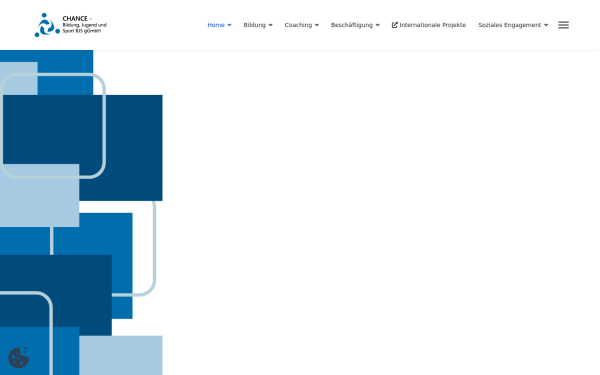
Task: Click the 'CHANCE - Bildung, Jugend und Sport' logo text
Action: pos(85,25)
